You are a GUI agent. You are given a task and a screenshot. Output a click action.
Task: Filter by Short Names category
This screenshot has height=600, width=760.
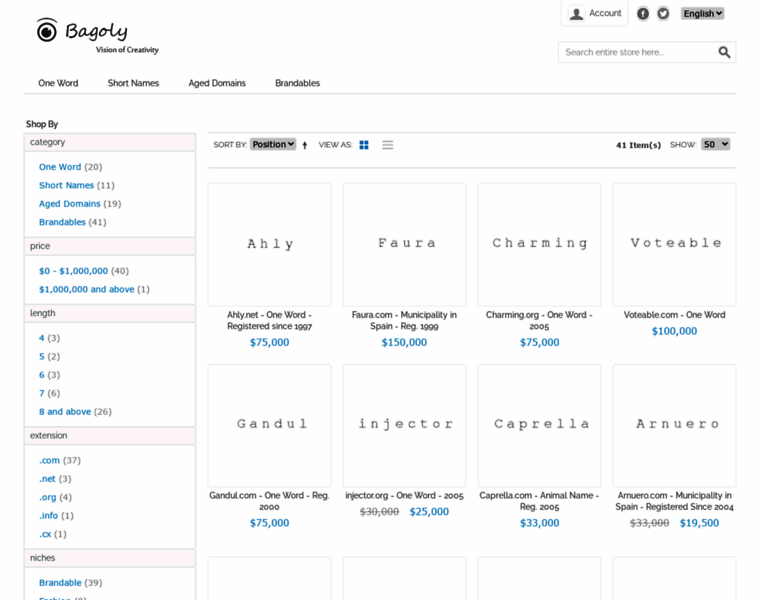click(66, 185)
